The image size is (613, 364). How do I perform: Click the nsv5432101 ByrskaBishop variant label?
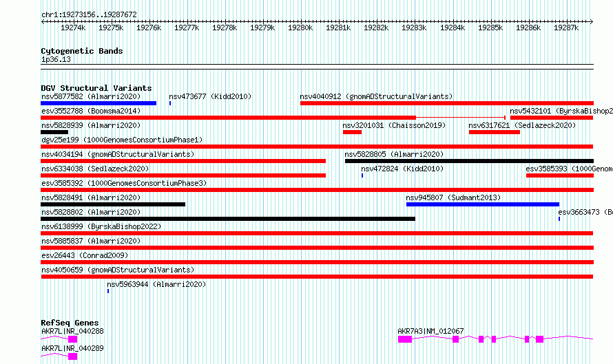click(x=561, y=111)
